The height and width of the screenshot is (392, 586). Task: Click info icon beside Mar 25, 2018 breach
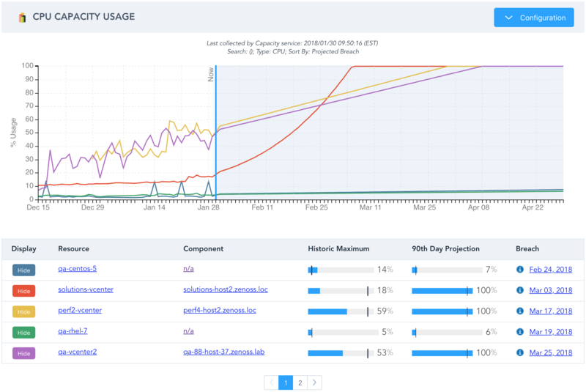click(520, 352)
